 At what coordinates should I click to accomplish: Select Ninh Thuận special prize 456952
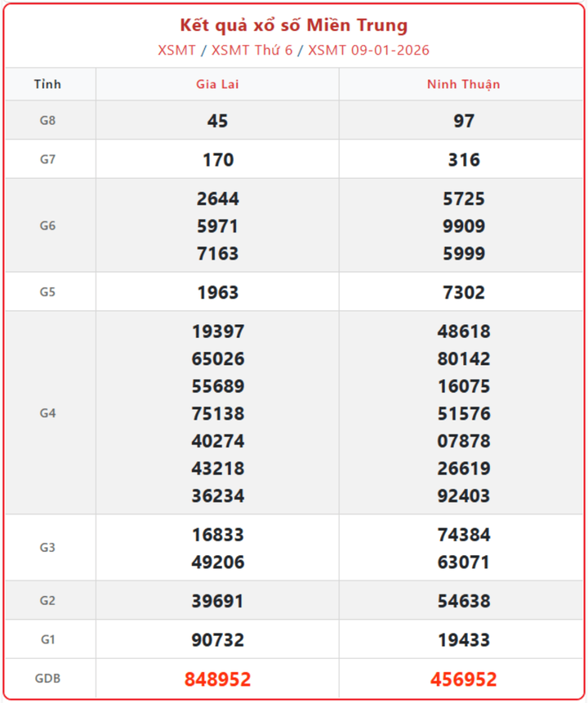463,679
